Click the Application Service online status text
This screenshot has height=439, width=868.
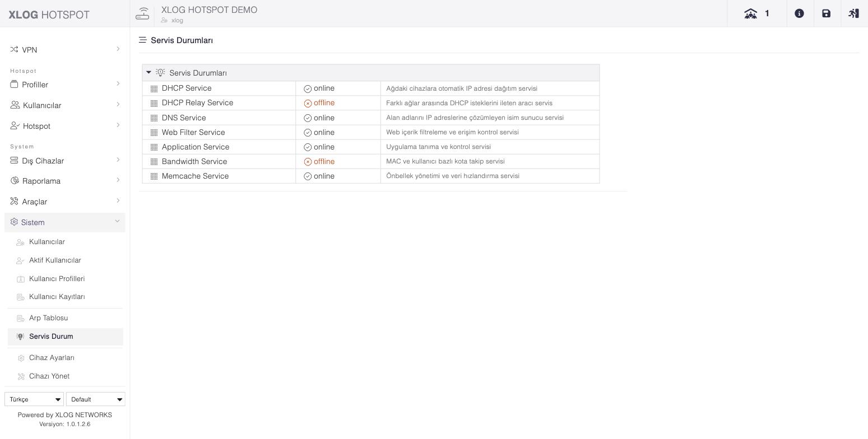pyautogui.click(x=324, y=147)
